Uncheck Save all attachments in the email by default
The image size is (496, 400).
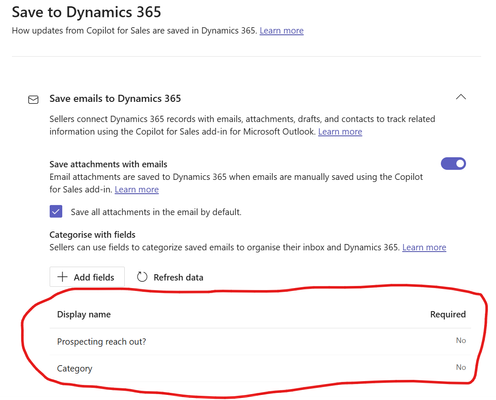56,211
